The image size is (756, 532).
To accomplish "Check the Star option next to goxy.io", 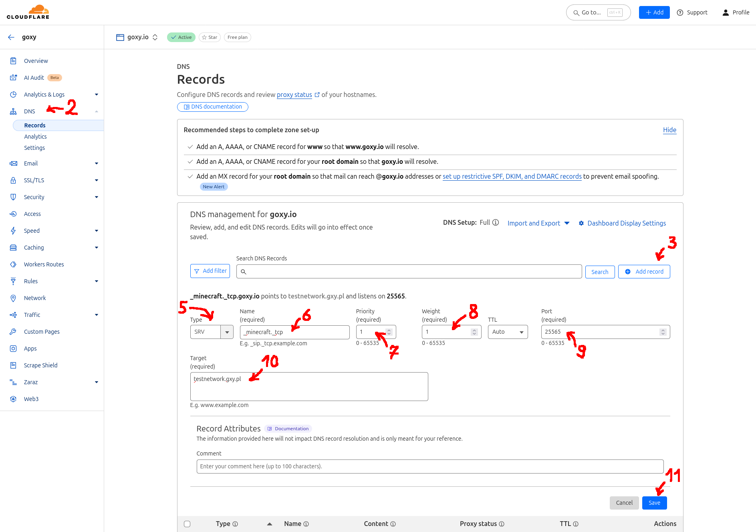I will pyautogui.click(x=210, y=37).
